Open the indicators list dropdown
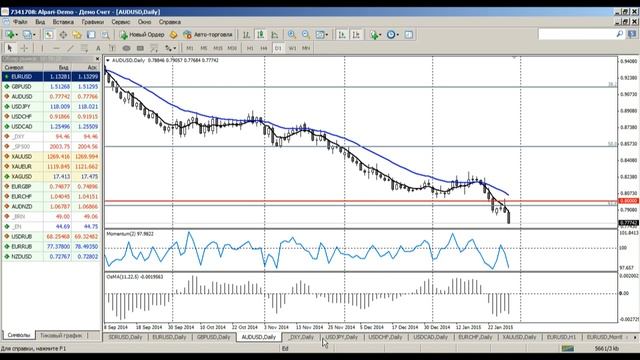The height and width of the screenshot is (360, 640). coord(376,35)
